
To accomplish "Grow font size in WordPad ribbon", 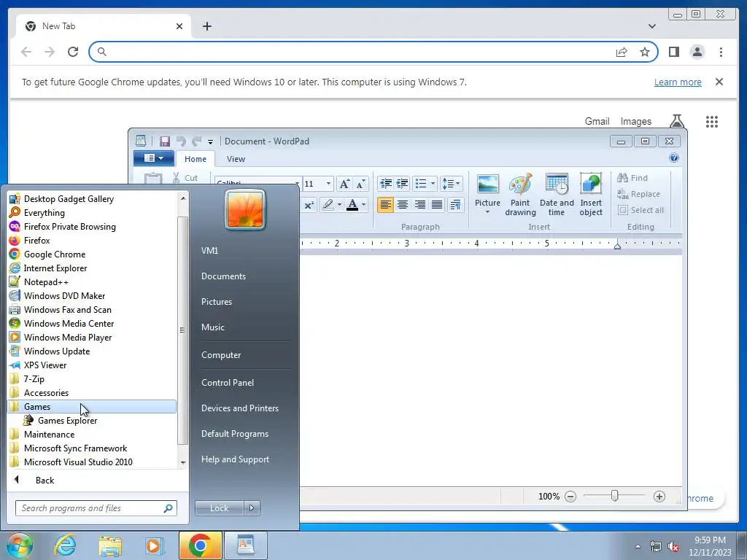I will (x=344, y=184).
